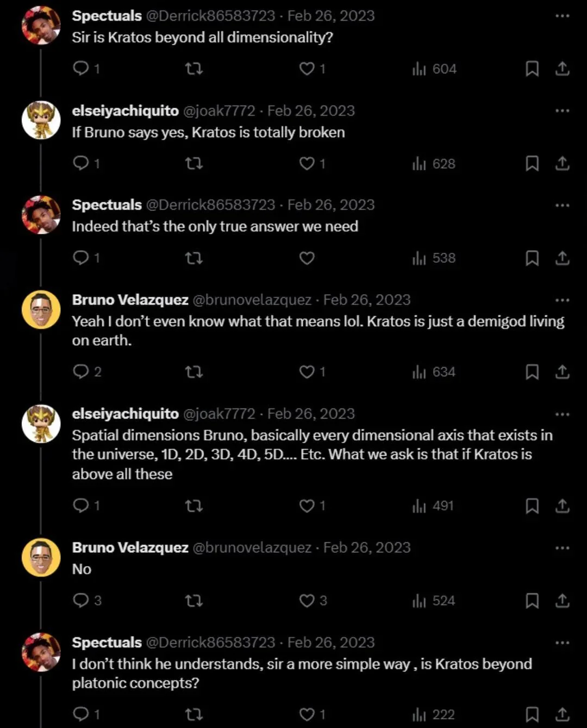The width and height of the screenshot is (587, 728).
Task: View analytics showing 604 views
Action: (434, 69)
